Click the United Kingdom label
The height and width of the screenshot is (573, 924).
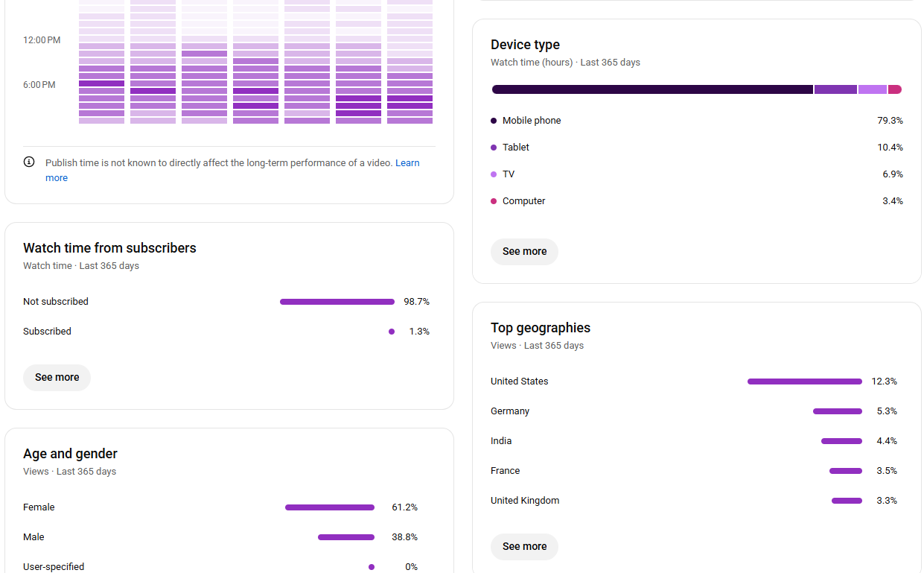point(525,501)
